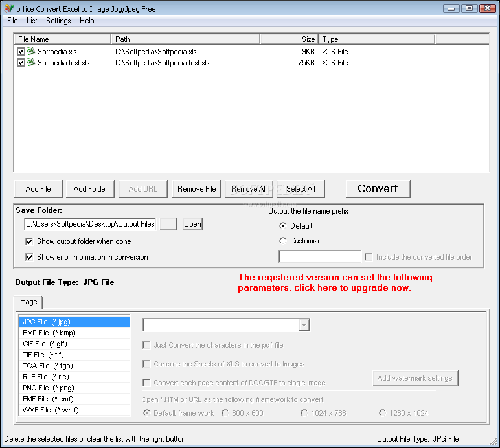
Task: Click the Remove All button
Action: [x=249, y=189]
